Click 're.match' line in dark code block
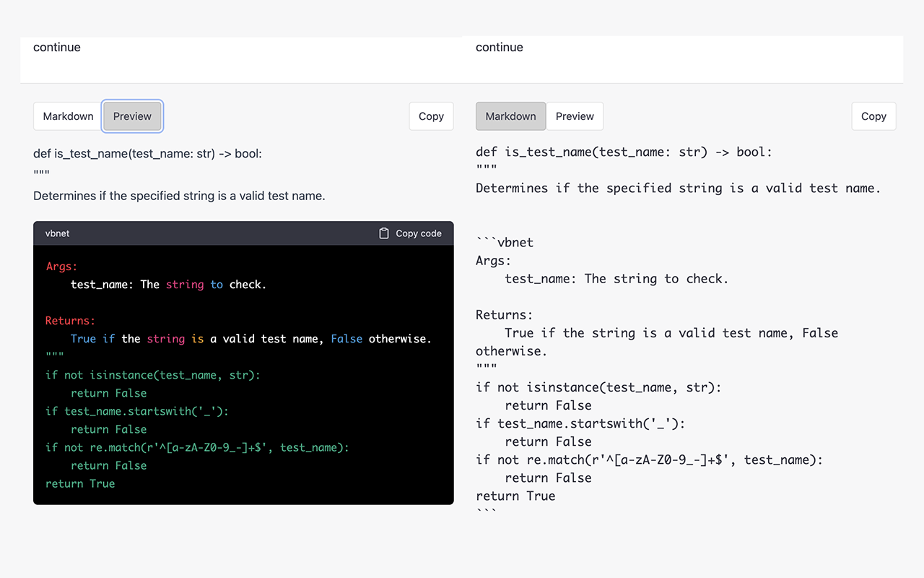Image resolution: width=924 pixels, height=578 pixels. [197, 447]
